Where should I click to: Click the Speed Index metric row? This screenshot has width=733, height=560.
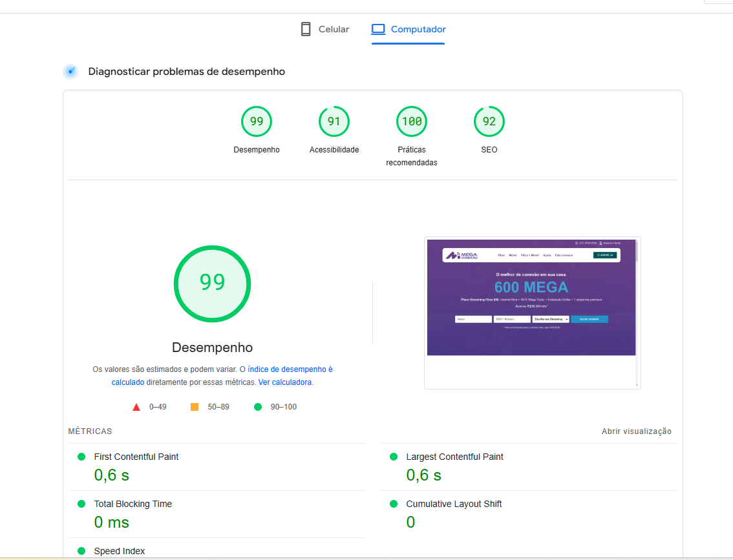(x=120, y=551)
